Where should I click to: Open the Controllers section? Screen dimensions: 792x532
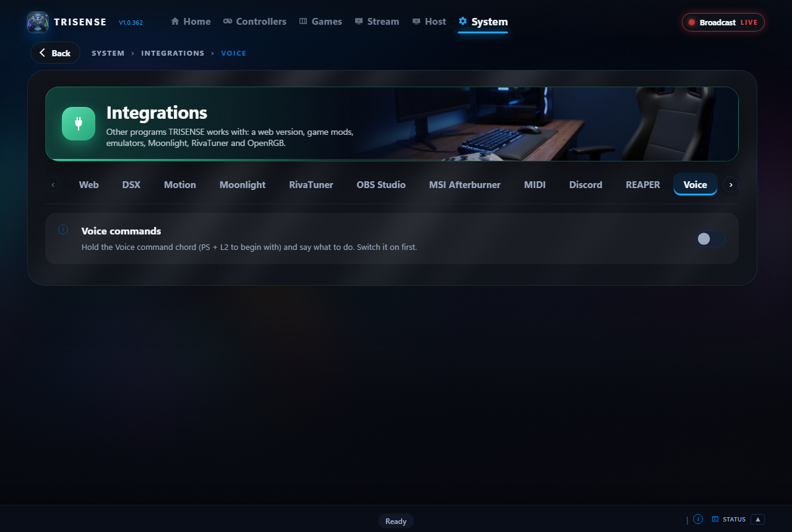255,22
